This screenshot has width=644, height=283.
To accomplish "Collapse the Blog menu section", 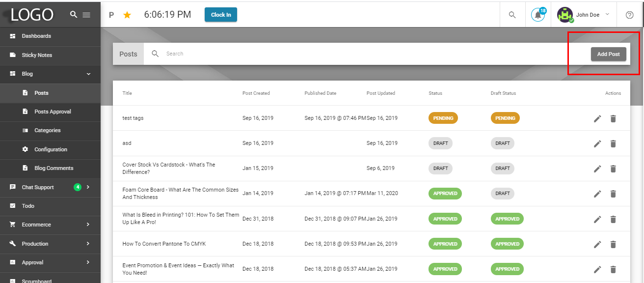I will click(89, 74).
